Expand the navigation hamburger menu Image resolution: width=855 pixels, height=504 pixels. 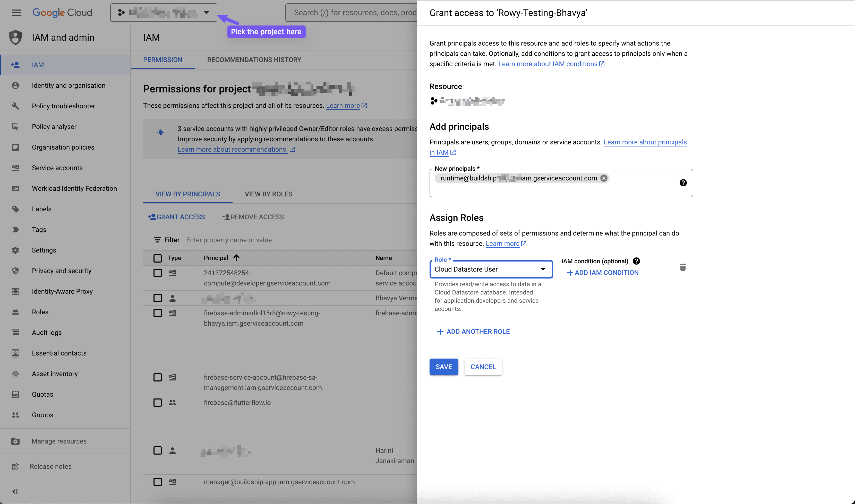coord(16,13)
